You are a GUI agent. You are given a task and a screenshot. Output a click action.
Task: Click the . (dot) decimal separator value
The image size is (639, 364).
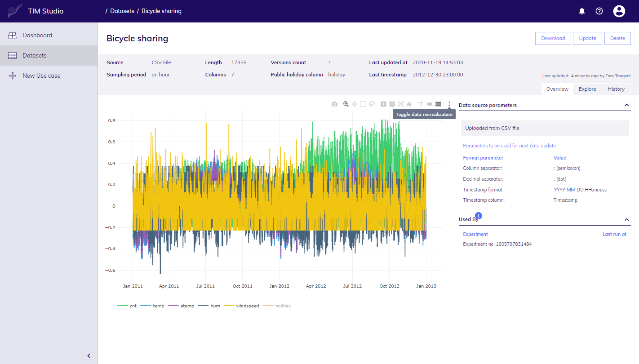[560, 179]
